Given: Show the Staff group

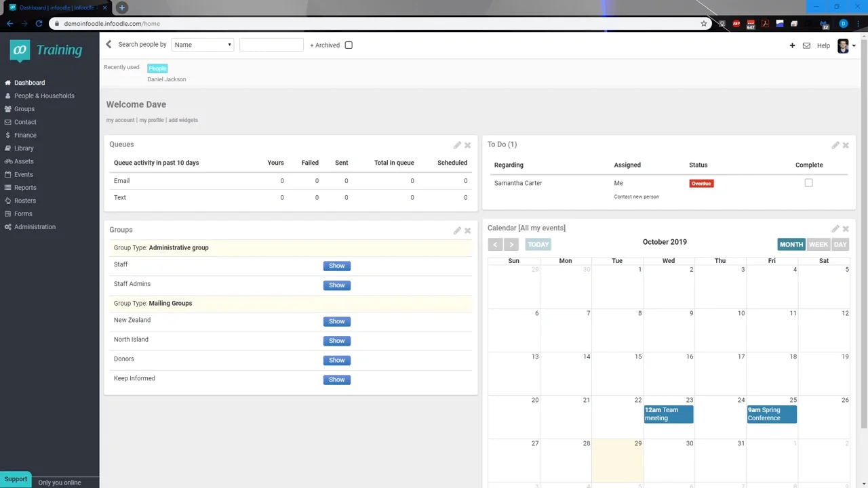Looking at the screenshot, I should (x=337, y=266).
